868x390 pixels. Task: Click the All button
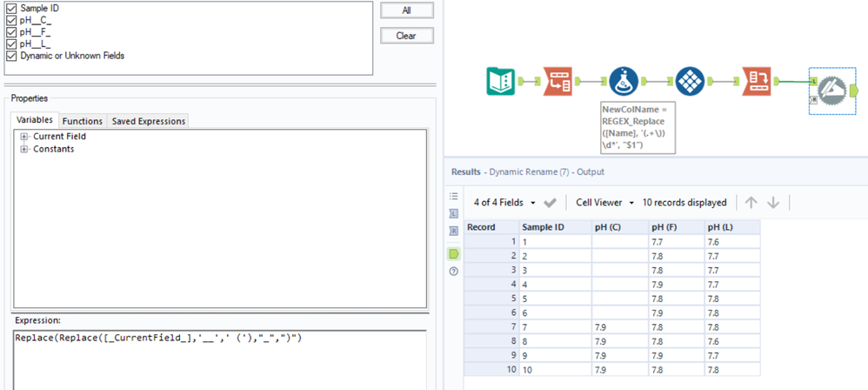click(x=406, y=10)
